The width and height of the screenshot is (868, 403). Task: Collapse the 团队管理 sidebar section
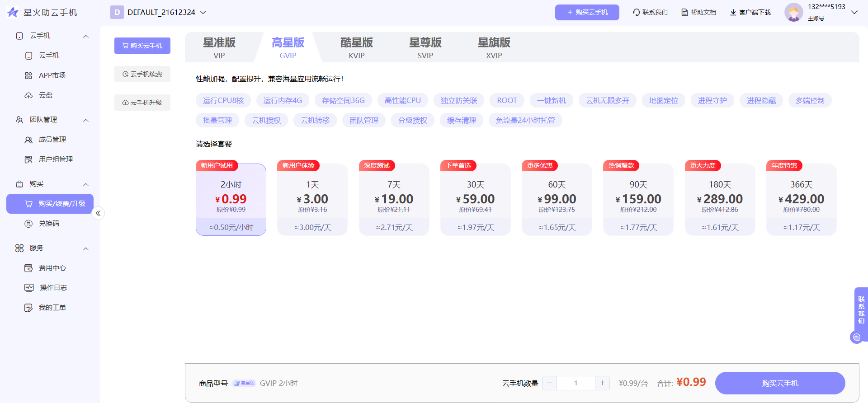pos(86,120)
